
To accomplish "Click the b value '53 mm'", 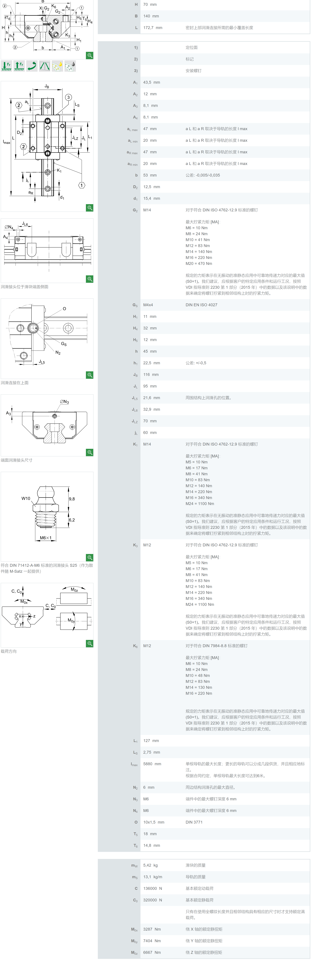I will tap(150, 175).
